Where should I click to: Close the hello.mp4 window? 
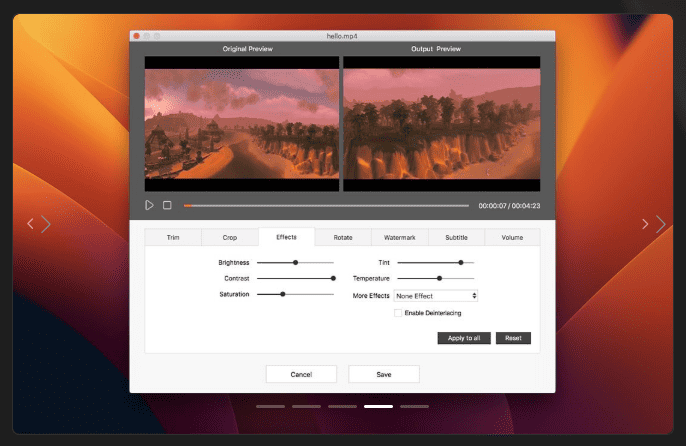point(136,36)
